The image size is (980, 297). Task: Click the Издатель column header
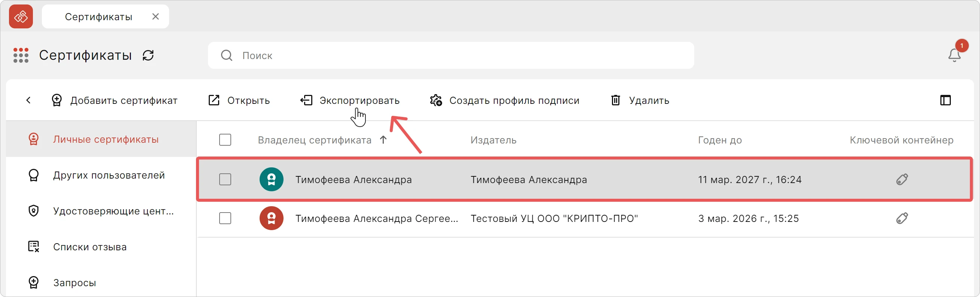(493, 140)
